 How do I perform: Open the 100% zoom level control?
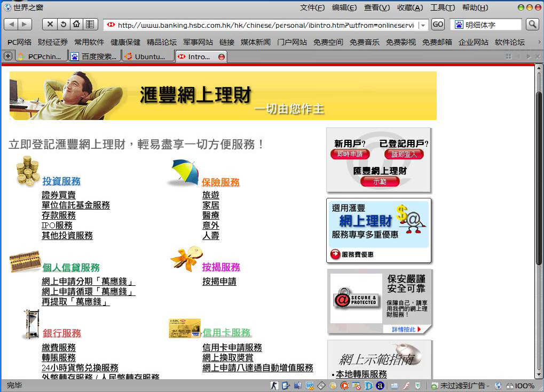tap(521, 386)
